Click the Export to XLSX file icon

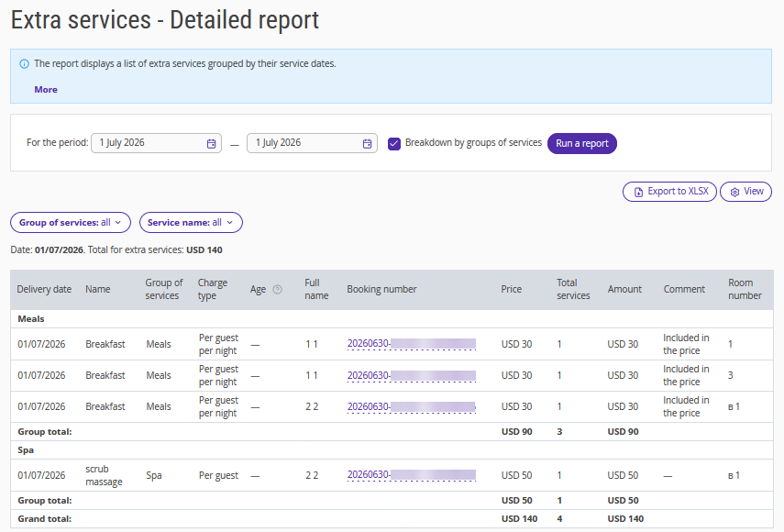click(638, 192)
